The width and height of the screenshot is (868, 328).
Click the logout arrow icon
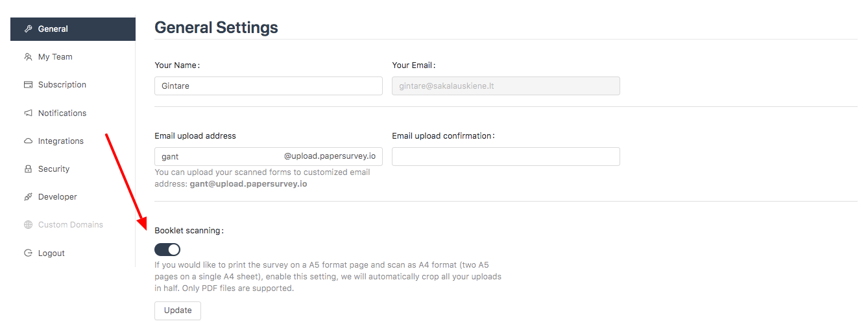pyautogui.click(x=28, y=253)
